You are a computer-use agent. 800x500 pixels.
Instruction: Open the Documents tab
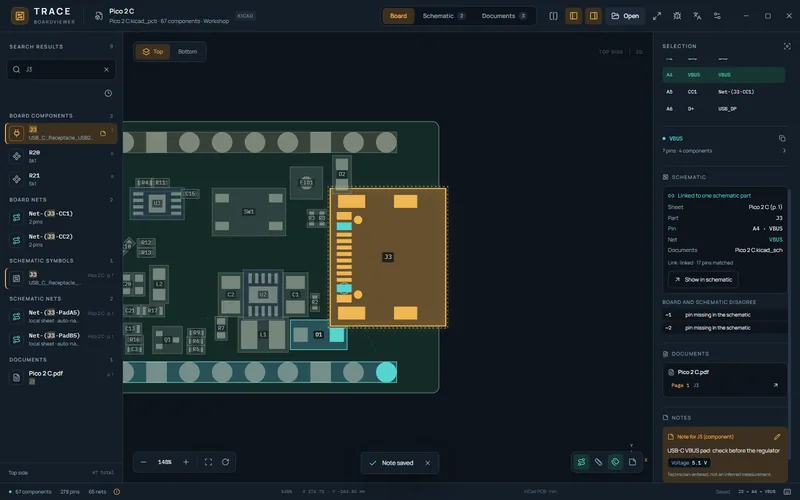click(504, 16)
